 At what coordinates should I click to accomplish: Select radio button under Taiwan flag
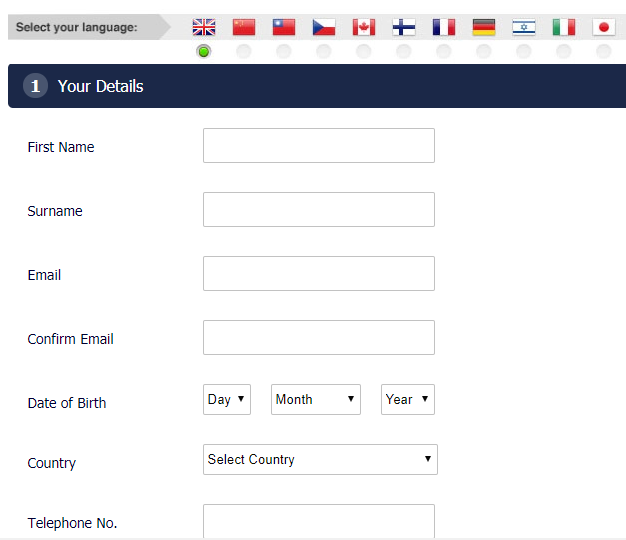coord(284,51)
